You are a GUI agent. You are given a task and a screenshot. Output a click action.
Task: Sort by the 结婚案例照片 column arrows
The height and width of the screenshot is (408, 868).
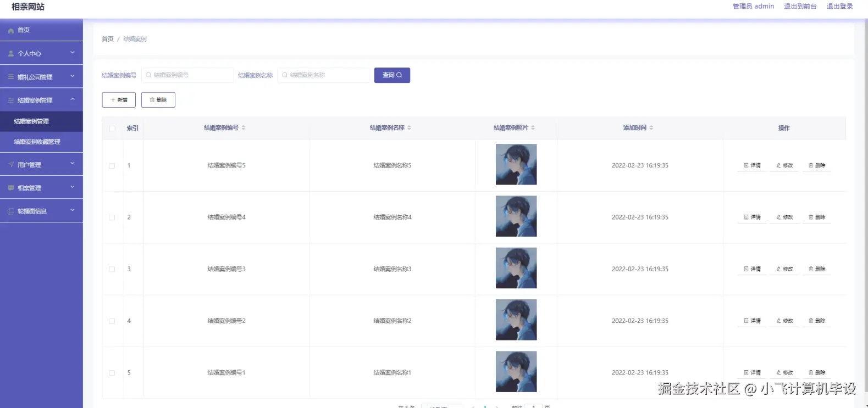[533, 127]
